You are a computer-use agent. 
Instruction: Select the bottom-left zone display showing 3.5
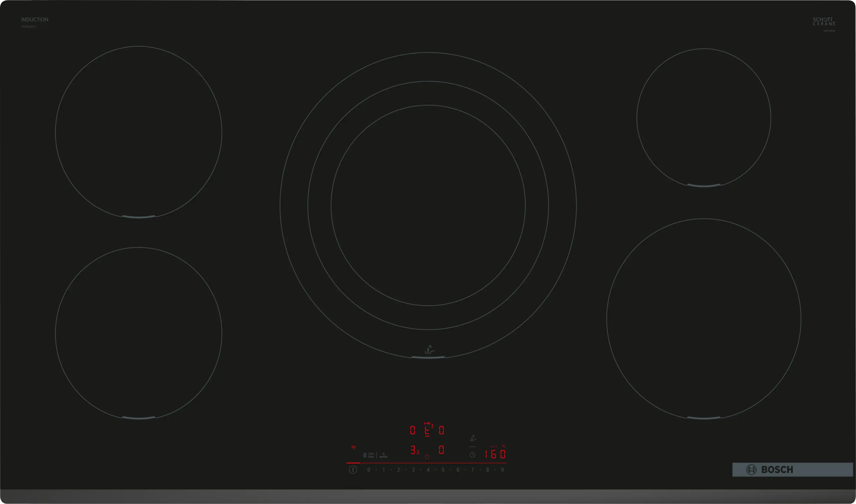[414, 450]
